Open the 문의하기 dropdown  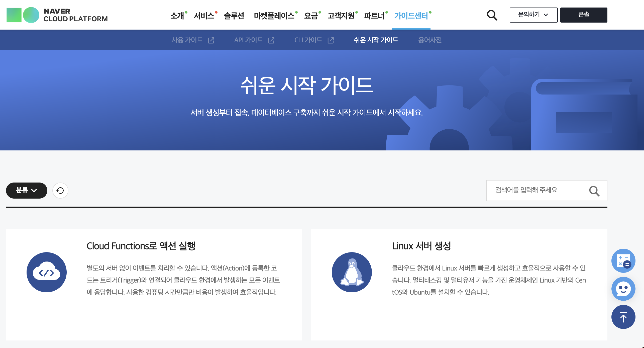(533, 15)
